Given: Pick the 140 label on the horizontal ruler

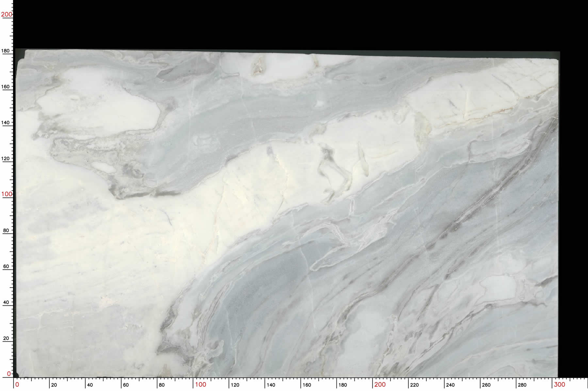Looking at the screenshot, I should point(271,385).
